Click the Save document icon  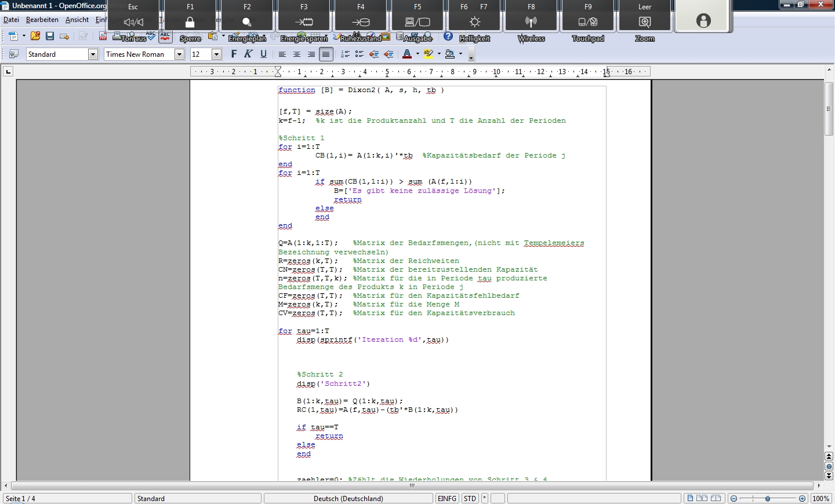pyautogui.click(x=50, y=36)
